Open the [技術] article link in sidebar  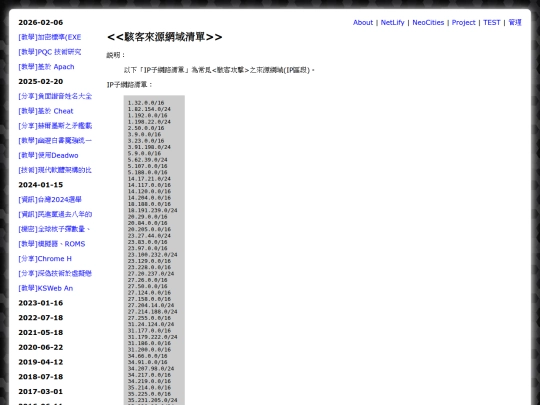click(x=55, y=170)
